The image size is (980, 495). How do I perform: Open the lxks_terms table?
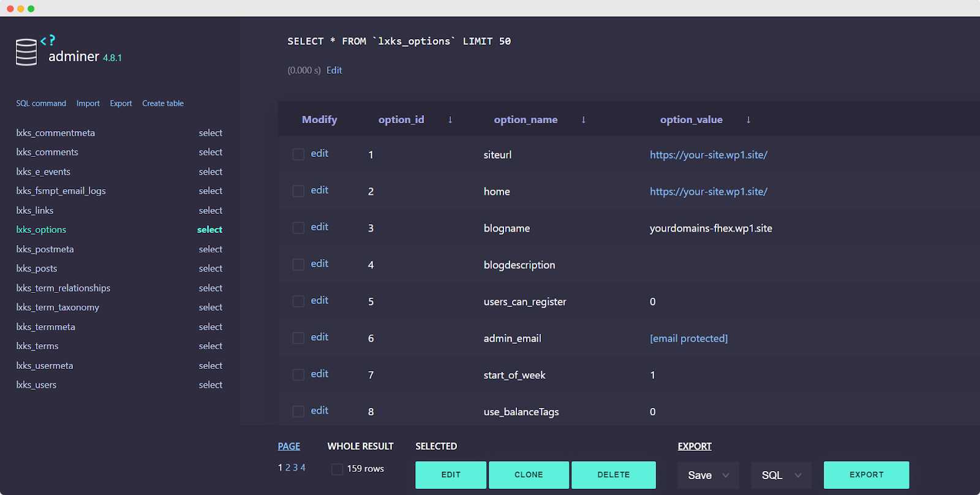point(37,346)
